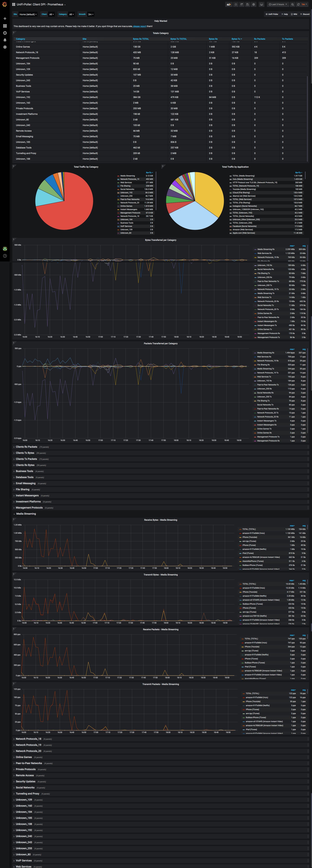
Task: Toggle the Web Services pie legend entry
Action: tap(126, 183)
